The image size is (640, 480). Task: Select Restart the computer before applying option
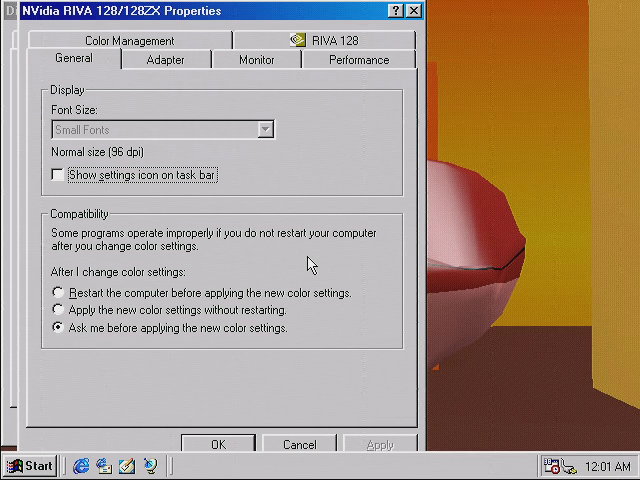coord(58,292)
